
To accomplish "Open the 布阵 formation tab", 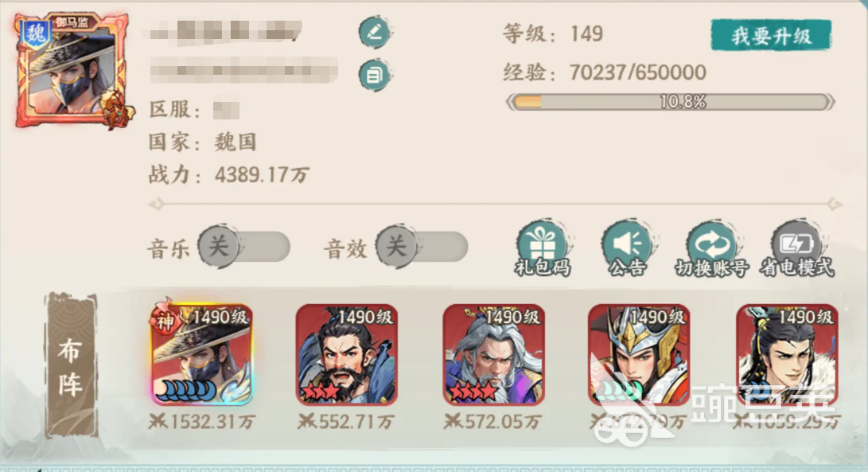I will pos(71,365).
